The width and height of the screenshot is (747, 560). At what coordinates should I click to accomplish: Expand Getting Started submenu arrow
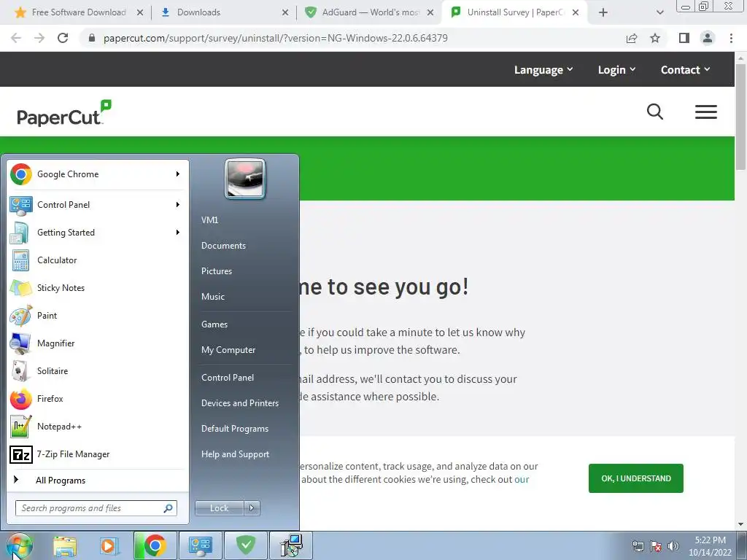pyautogui.click(x=178, y=233)
